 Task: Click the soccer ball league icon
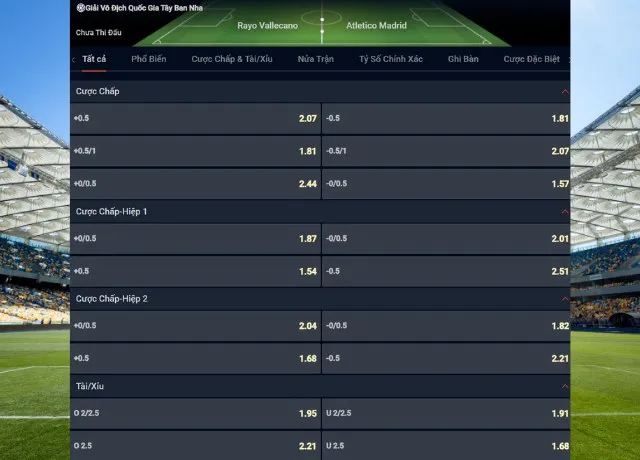(x=80, y=7)
